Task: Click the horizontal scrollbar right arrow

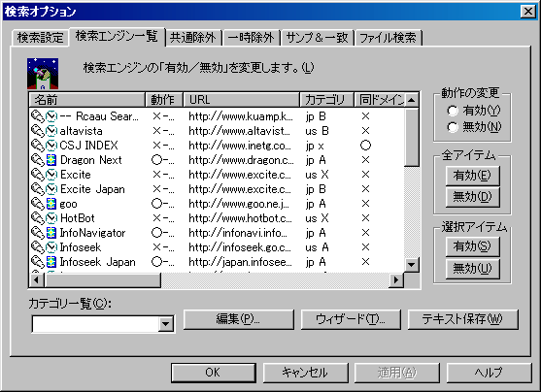Action: pos(396,280)
